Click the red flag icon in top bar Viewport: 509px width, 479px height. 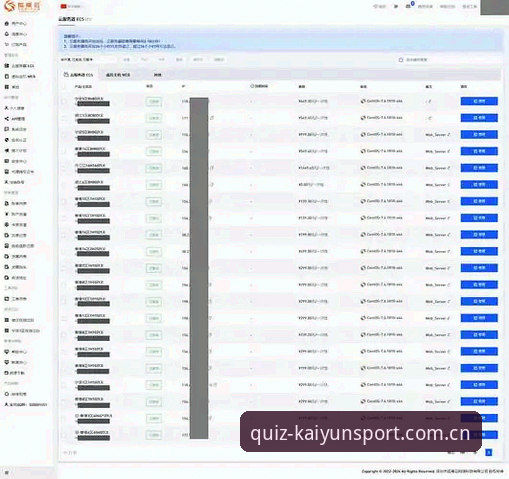click(63, 6)
